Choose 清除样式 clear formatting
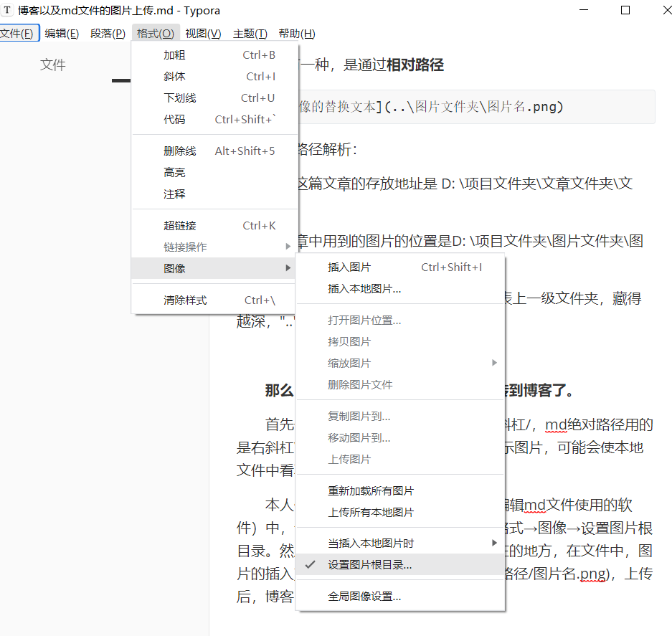672x636 pixels. [x=214, y=300]
